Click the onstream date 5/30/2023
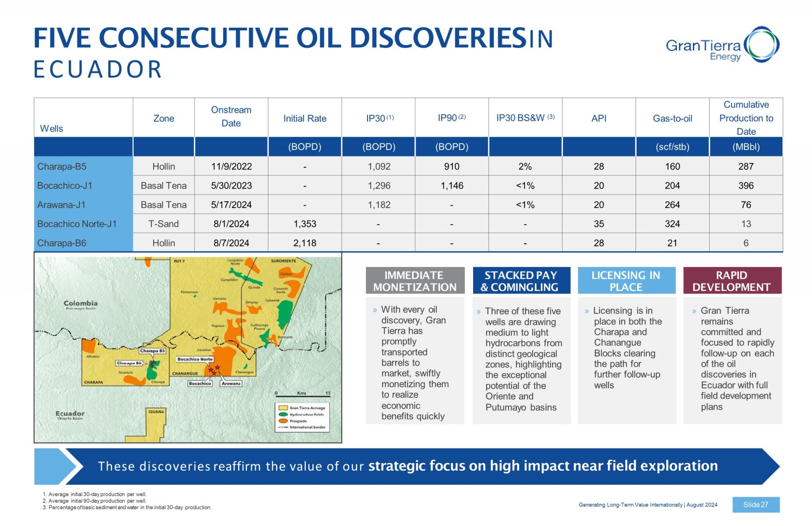Screen dimensions: 812x526 point(231,185)
